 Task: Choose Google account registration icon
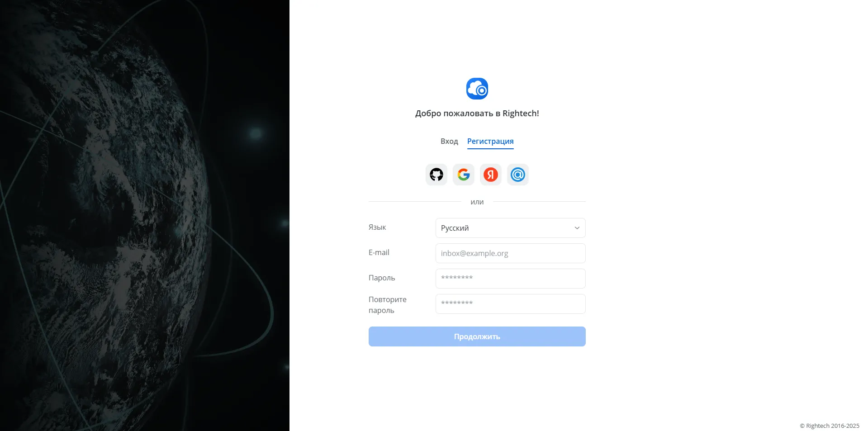click(x=464, y=175)
